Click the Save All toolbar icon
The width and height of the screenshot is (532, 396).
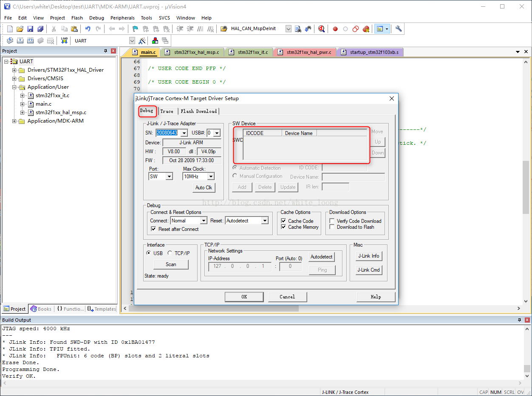(40, 29)
